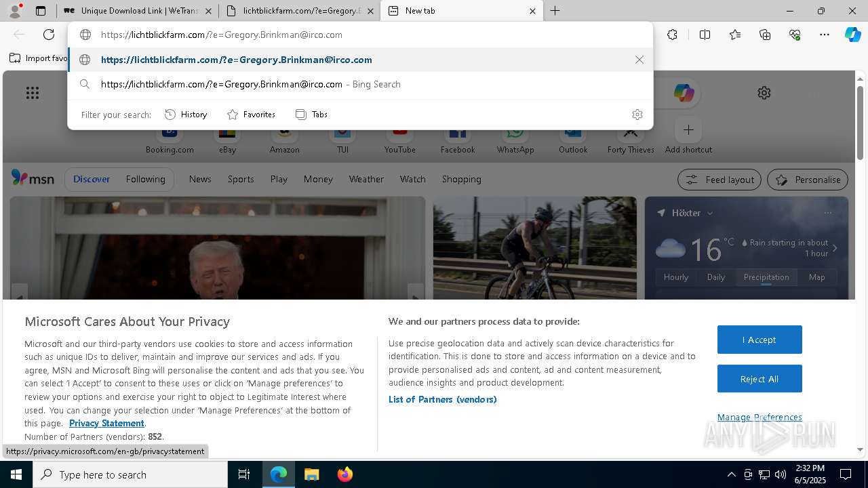
Task: Open the Sports section
Action: 241,179
